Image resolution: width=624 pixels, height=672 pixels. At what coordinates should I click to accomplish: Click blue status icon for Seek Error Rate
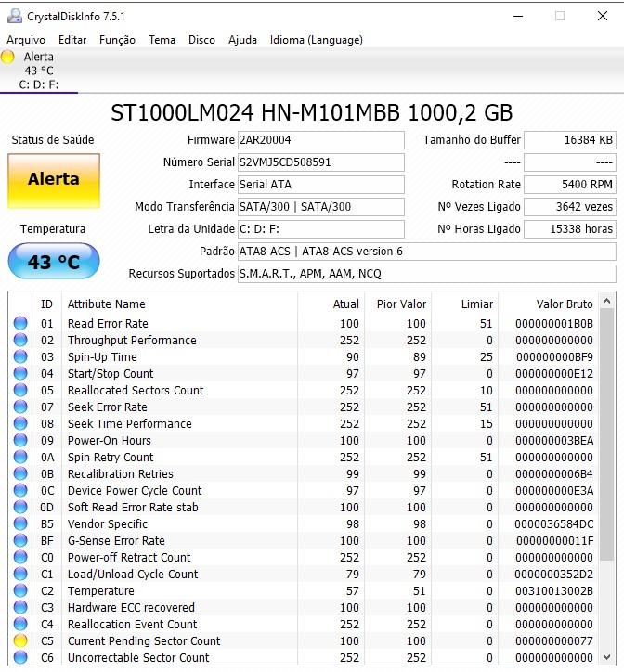click(20, 407)
